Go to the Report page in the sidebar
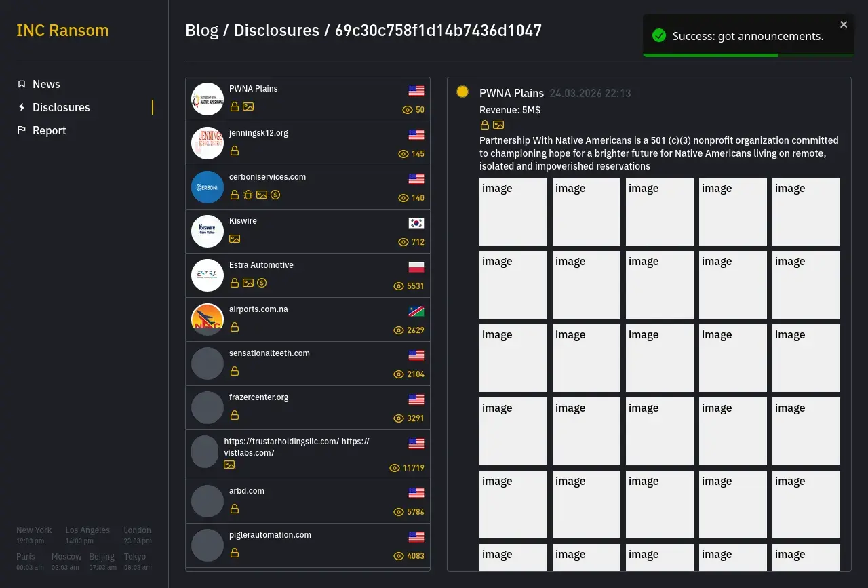868x588 pixels. pyautogui.click(x=49, y=130)
